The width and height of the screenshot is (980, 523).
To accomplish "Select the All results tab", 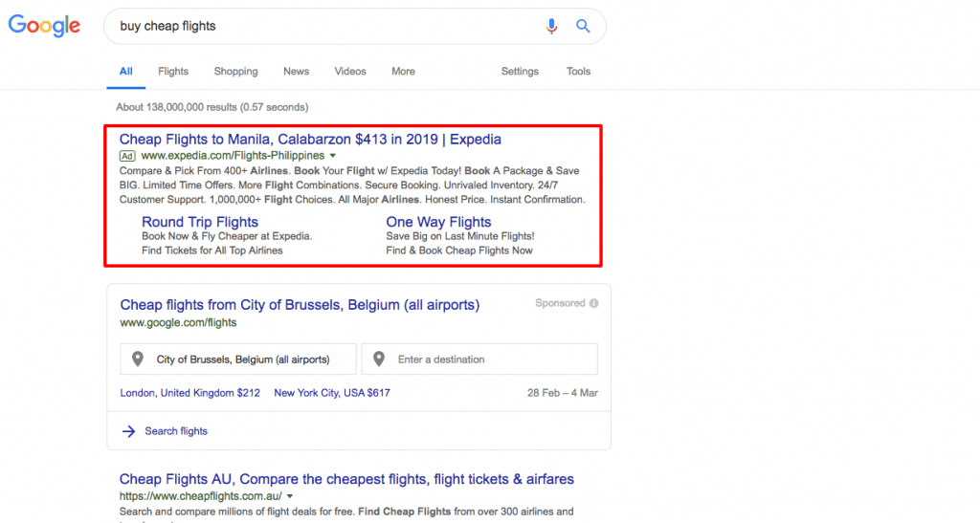I will [126, 71].
